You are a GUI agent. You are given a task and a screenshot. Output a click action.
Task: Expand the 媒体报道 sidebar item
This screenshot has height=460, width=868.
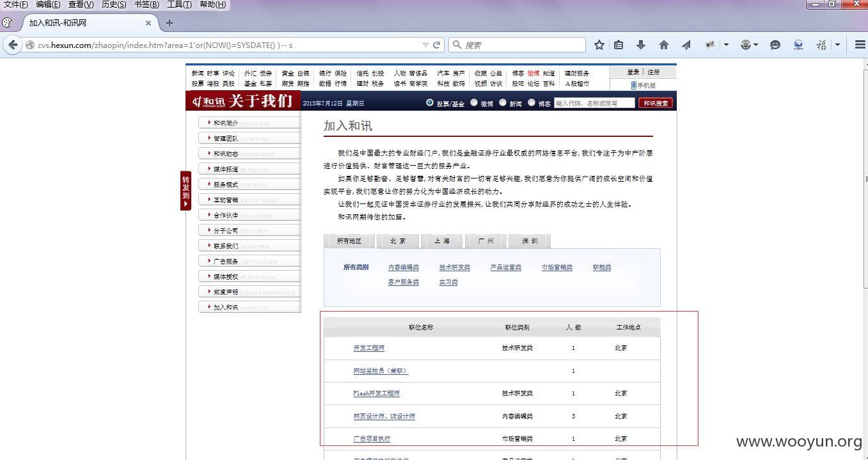pyautogui.click(x=249, y=169)
